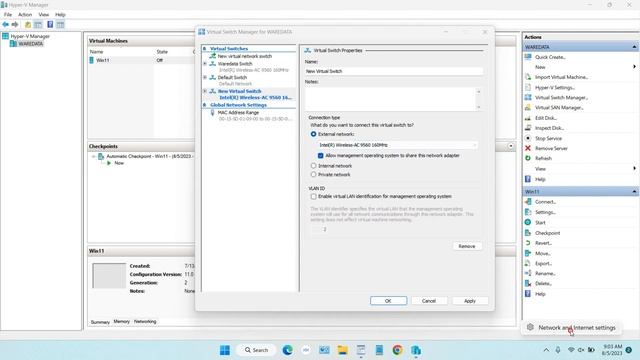Click Rename action for Win11
Viewport: 640px width, 360px height.
545,273
